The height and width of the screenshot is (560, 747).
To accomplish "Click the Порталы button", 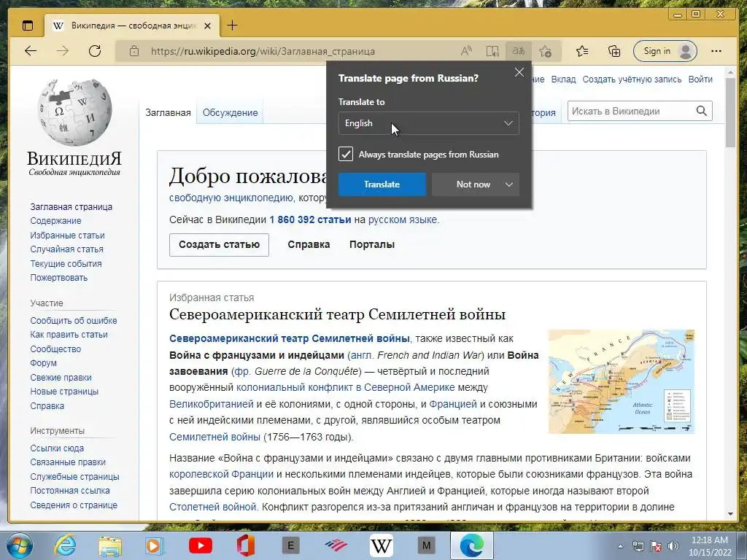I will [372, 245].
